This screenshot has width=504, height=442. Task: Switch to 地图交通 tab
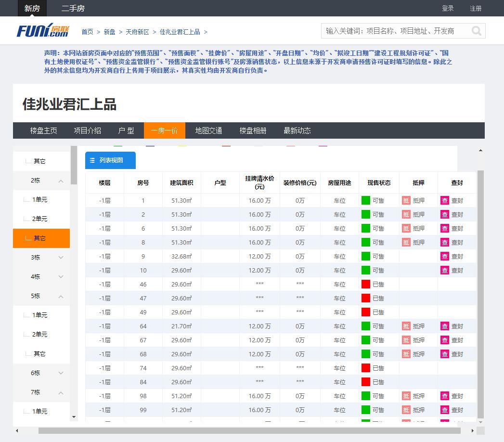208,130
